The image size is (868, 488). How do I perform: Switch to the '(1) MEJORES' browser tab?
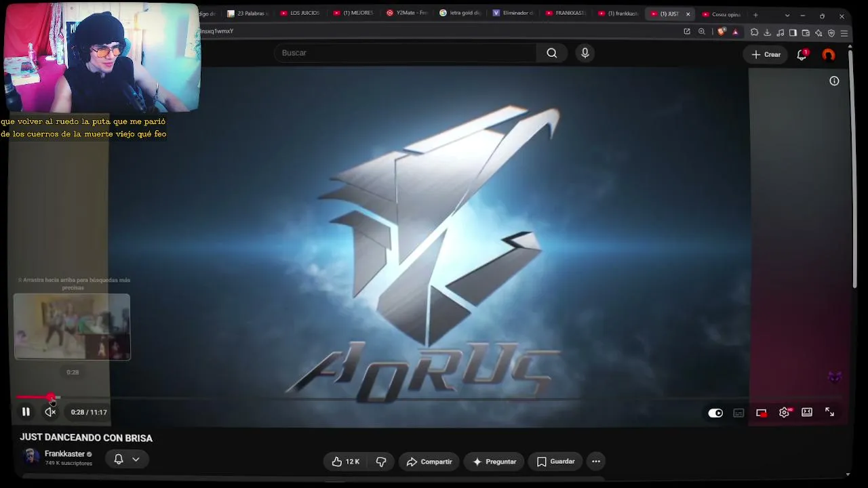353,14
